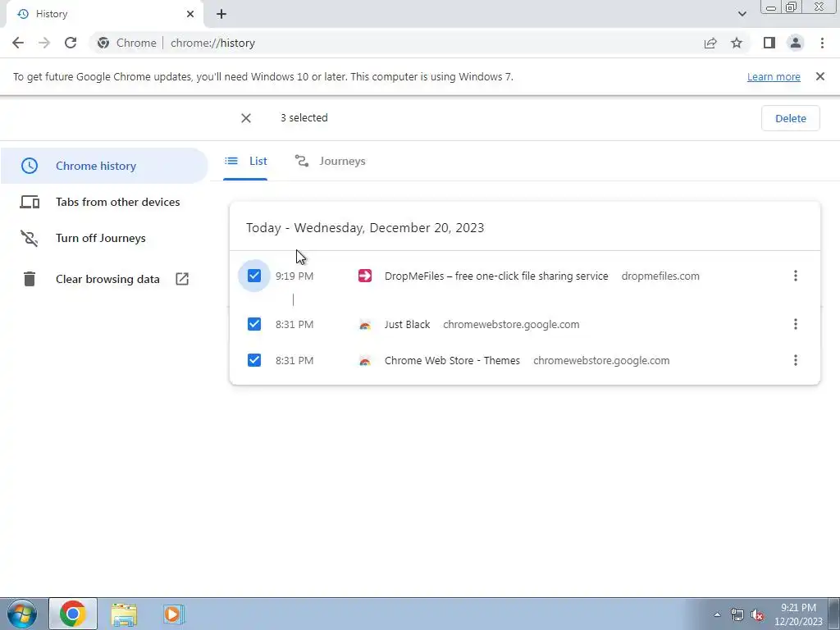Open Windows Explorer from the taskbar

(x=125, y=614)
